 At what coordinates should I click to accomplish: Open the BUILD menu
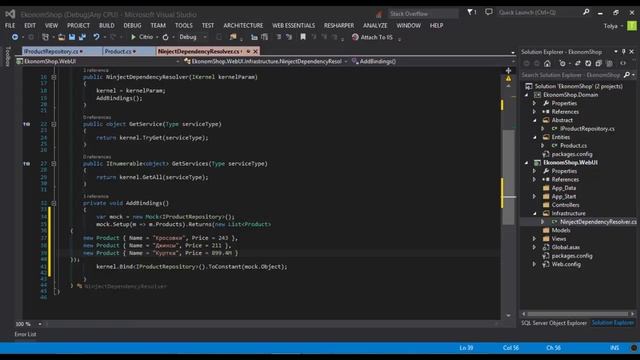click(x=107, y=25)
